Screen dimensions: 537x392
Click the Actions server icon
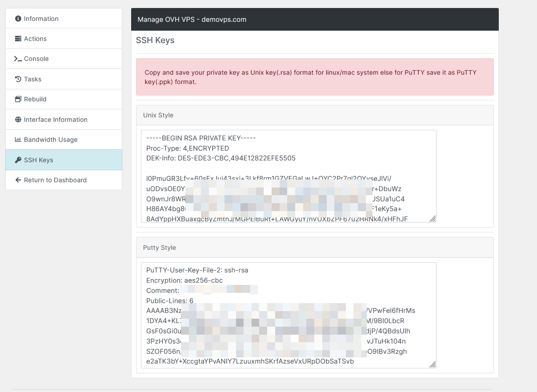[18, 39]
